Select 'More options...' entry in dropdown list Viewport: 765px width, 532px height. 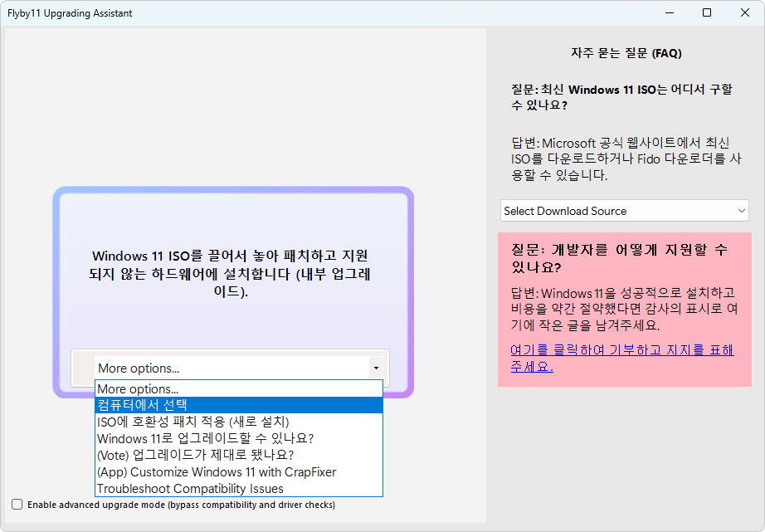(239, 388)
